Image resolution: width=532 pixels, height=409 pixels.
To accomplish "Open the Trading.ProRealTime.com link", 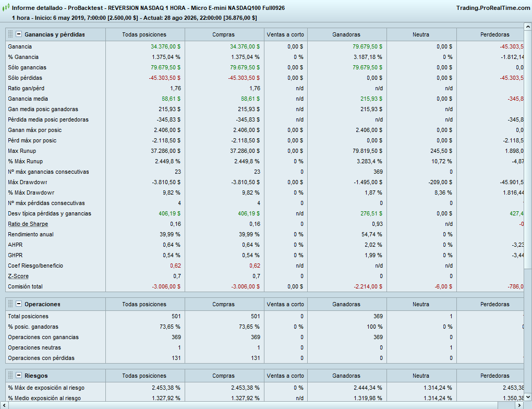I will coord(493,8).
